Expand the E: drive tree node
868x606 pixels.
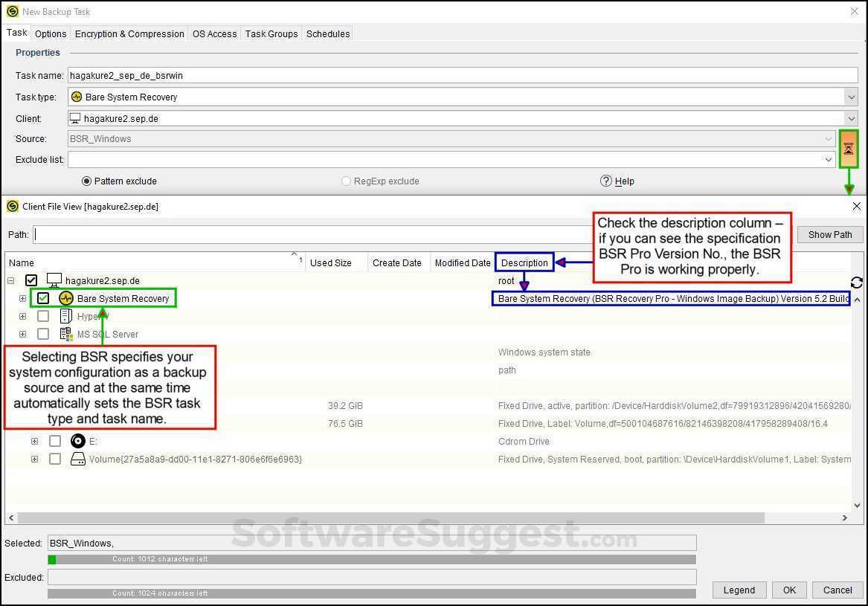pos(34,441)
